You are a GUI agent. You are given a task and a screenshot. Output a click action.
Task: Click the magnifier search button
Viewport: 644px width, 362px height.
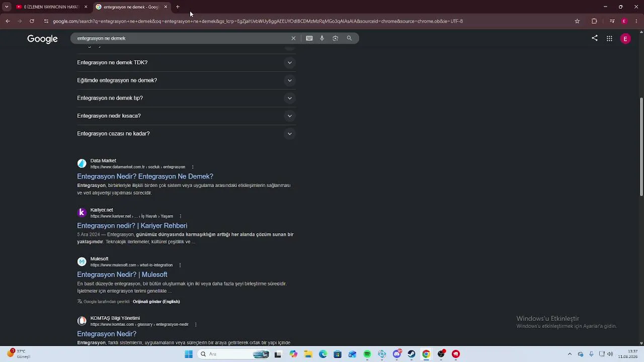(349, 38)
